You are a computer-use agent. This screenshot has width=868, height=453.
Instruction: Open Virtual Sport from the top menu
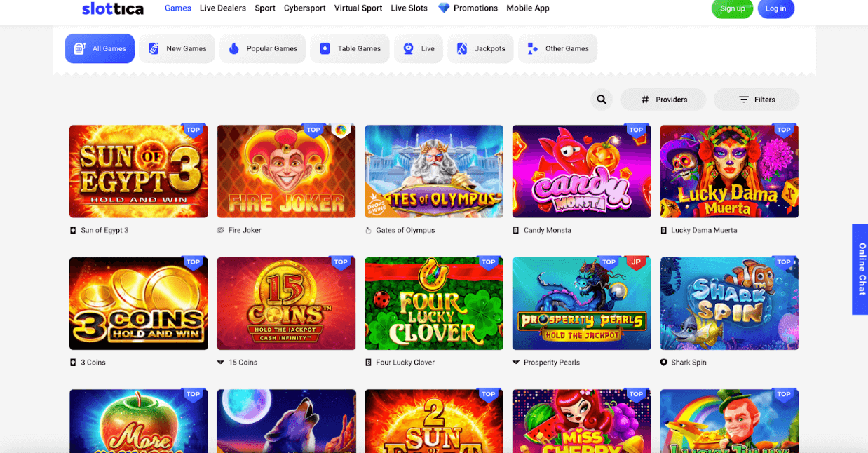[x=358, y=8]
